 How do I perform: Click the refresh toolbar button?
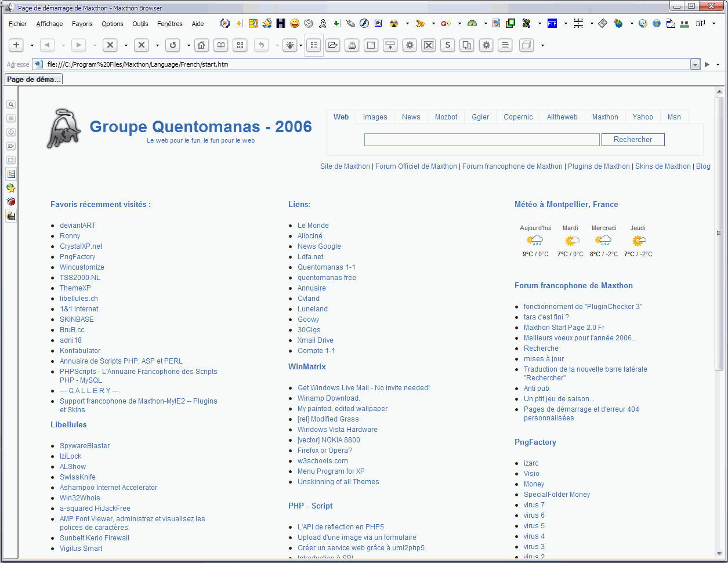pos(172,45)
